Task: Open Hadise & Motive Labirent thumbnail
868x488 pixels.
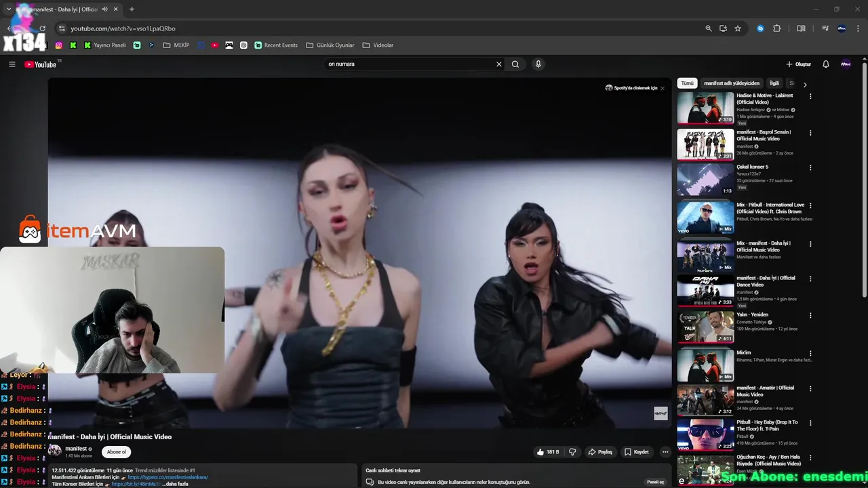Action: (705, 108)
